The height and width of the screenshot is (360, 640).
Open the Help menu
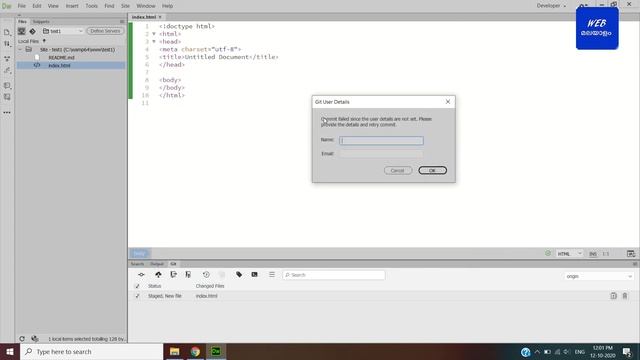tap(167, 6)
